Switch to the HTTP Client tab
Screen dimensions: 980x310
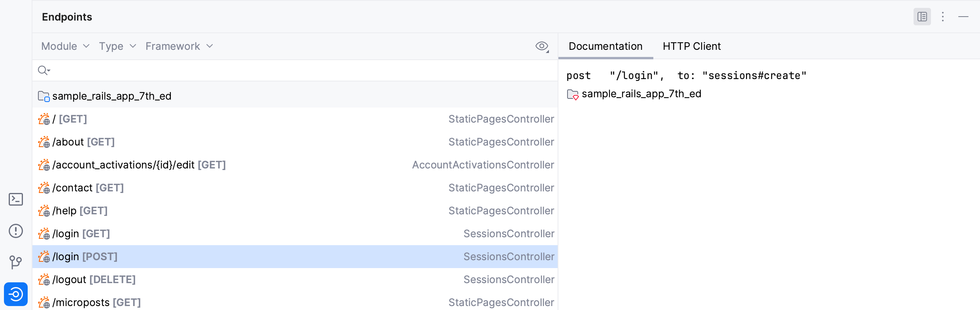[691, 46]
